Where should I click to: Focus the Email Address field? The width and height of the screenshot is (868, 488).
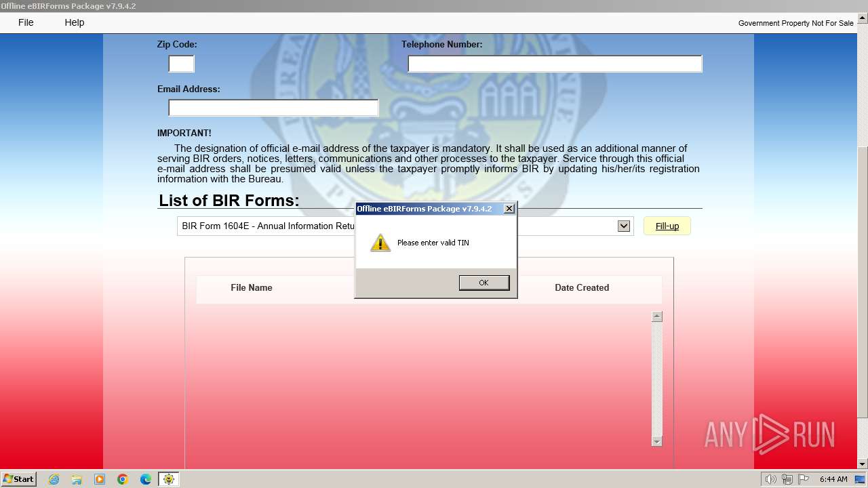point(273,108)
